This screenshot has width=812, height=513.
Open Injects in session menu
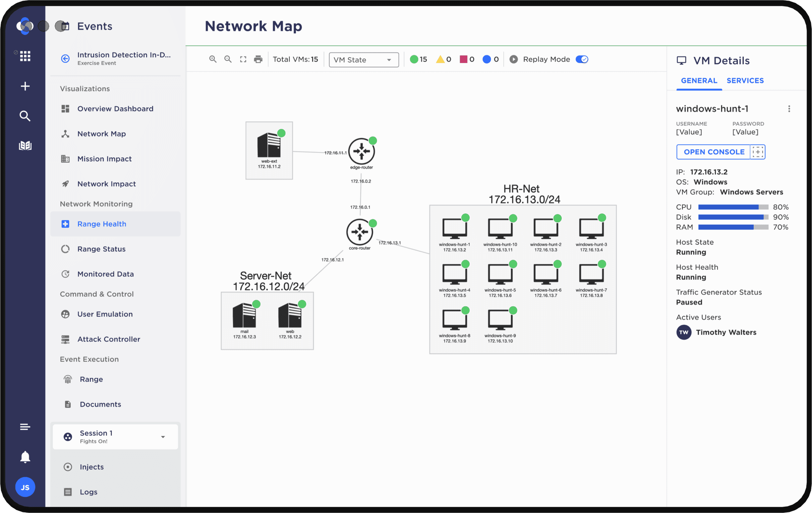point(115,467)
